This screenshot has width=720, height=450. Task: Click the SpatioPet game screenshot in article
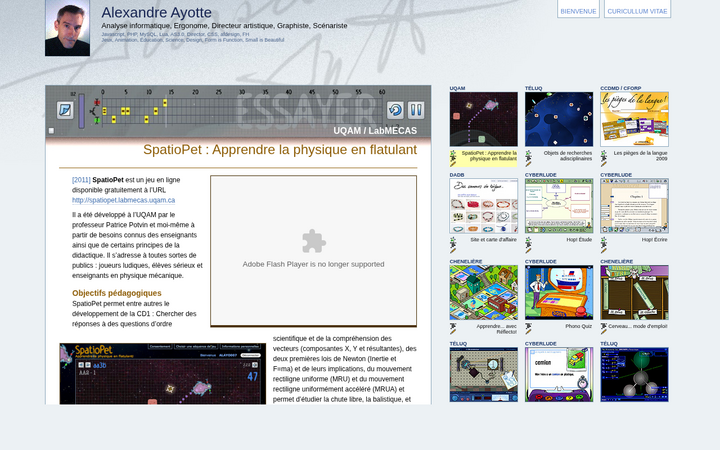click(x=163, y=374)
